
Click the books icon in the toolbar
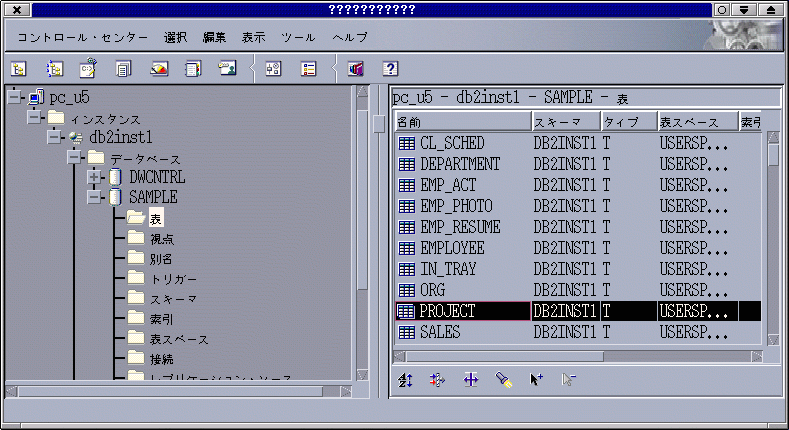point(355,69)
